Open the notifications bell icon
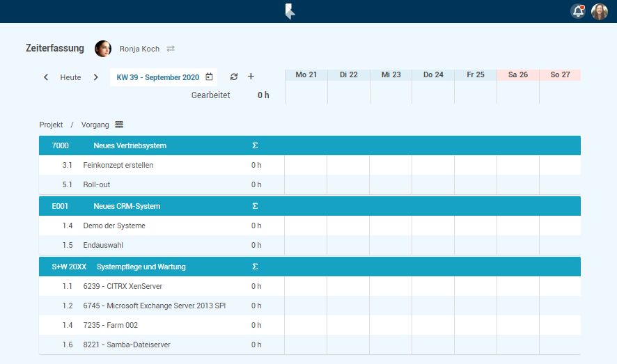 577,11
